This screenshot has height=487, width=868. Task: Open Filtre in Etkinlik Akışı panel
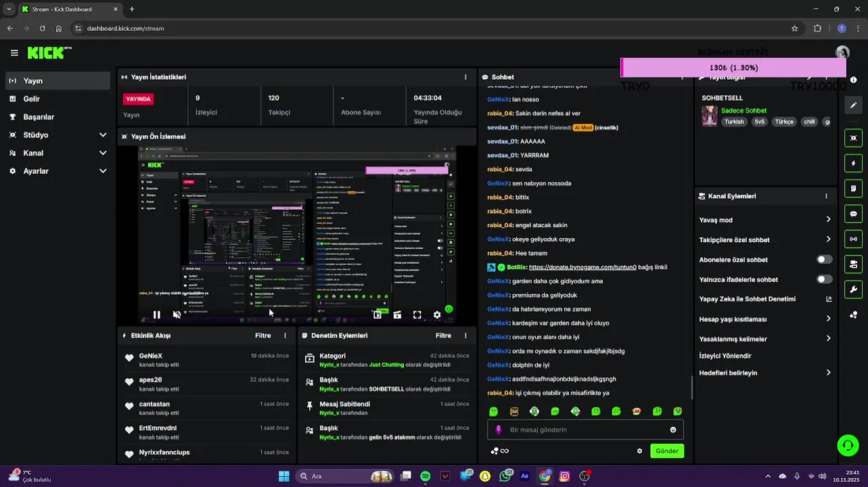point(262,335)
